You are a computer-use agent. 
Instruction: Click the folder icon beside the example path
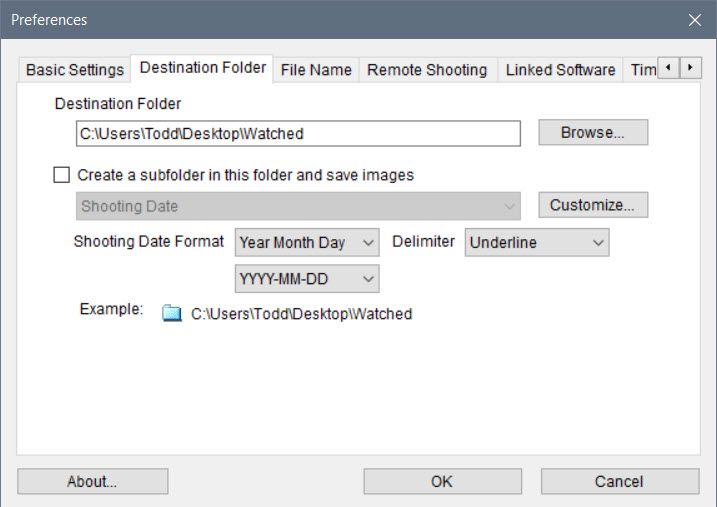pyautogui.click(x=172, y=314)
